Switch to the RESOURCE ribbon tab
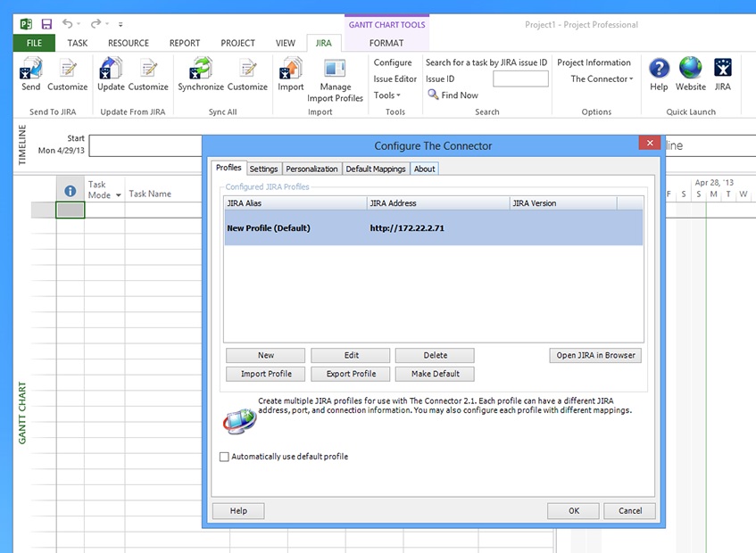756x553 pixels. click(x=129, y=43)
